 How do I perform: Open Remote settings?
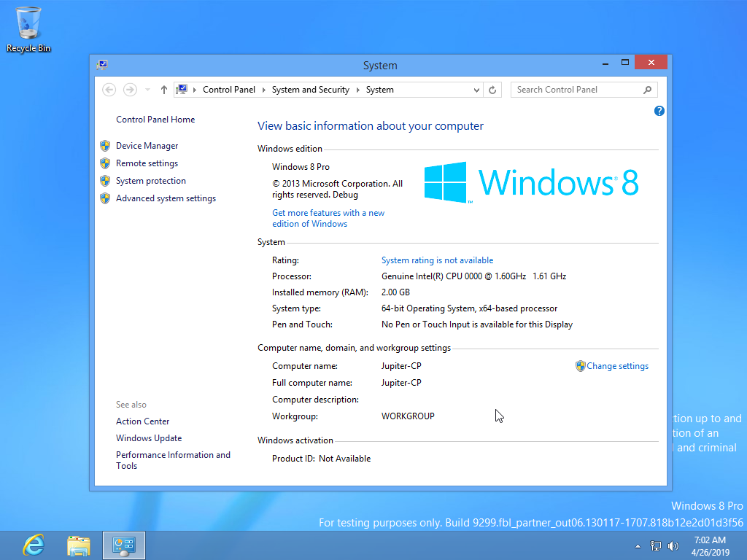pyautogui.click(x=147, y=163)
